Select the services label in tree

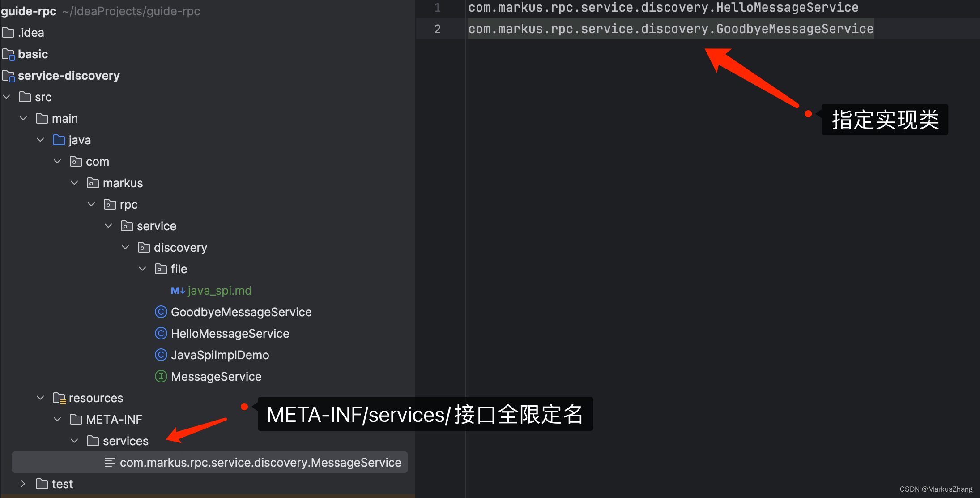126,441
